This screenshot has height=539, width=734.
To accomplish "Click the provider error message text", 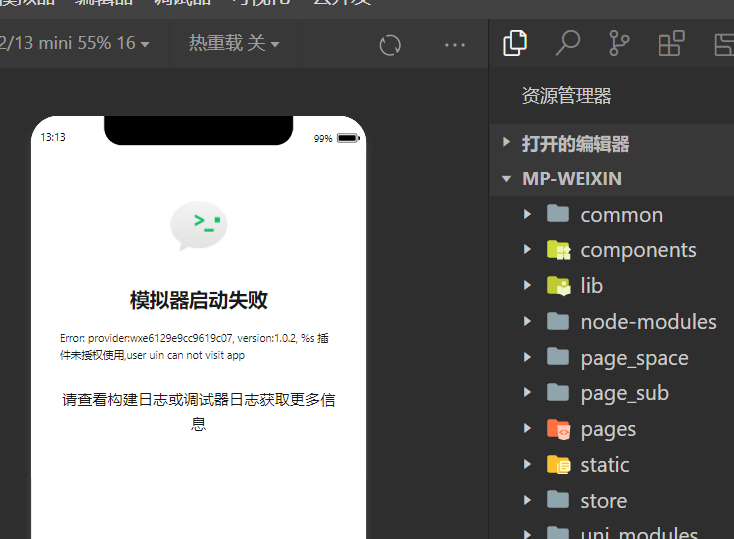I will tap(194, 347).
